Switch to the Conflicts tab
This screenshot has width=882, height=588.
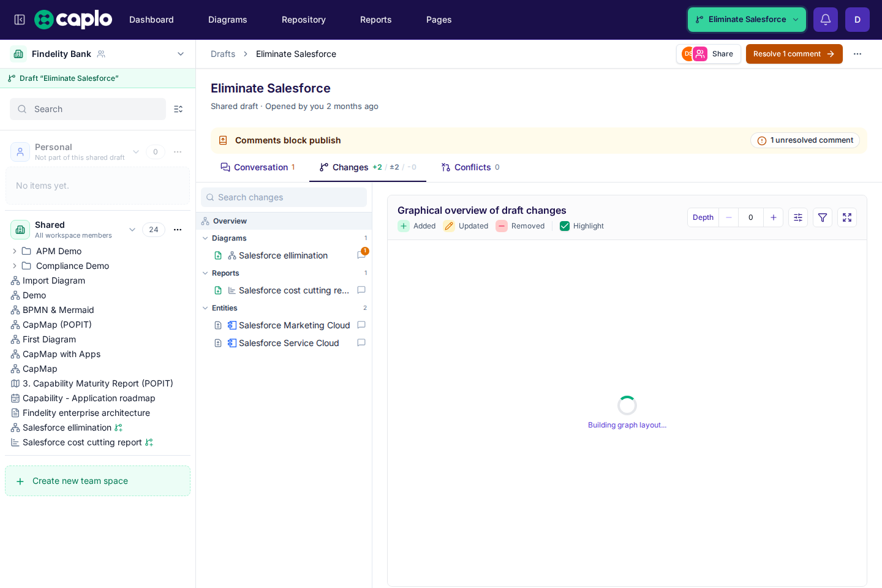point(470,167)
